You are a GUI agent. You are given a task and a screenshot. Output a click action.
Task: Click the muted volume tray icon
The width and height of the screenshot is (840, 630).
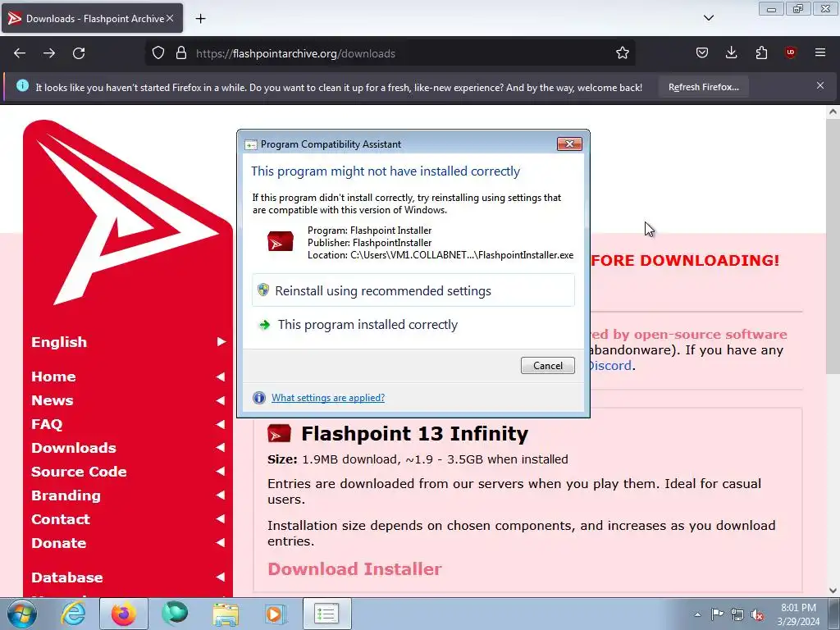[757, 614]
